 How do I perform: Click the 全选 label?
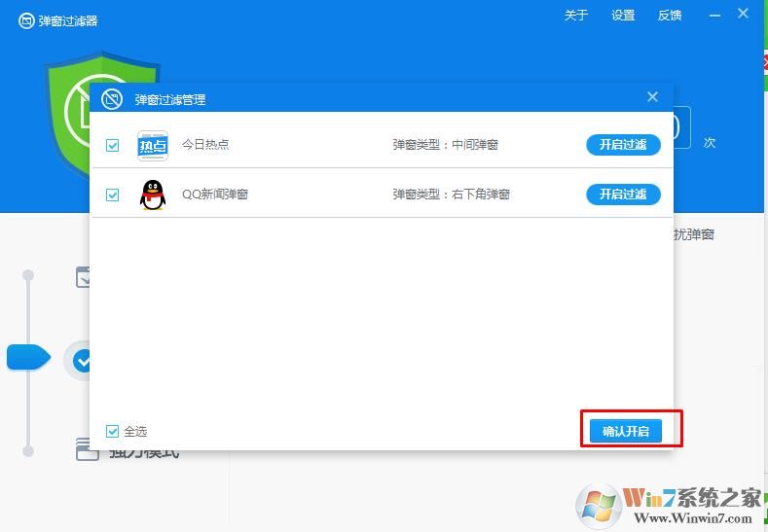pyautogui.click(x=135, y=431)
